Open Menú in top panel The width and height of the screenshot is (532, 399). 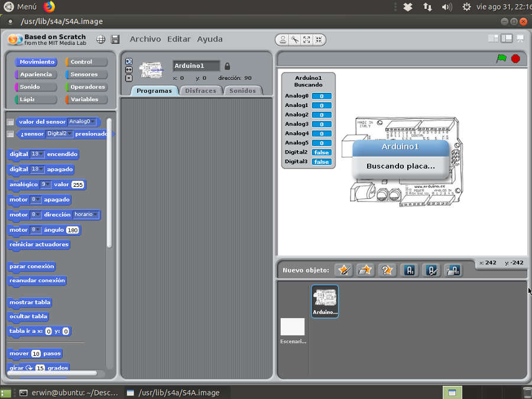coord(20,7)
